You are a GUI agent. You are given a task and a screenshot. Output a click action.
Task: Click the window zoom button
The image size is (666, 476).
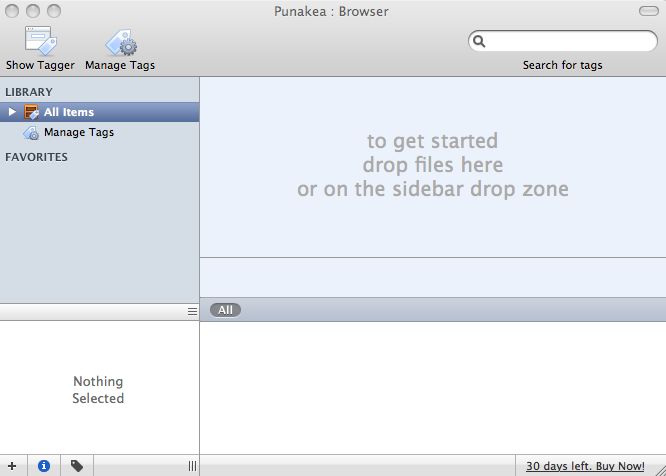coord(54,11)
